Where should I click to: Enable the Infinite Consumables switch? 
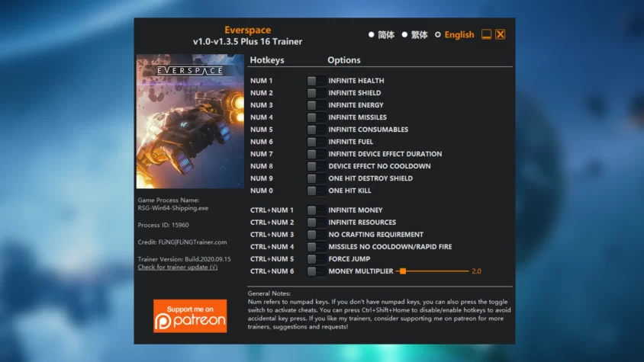316,130
